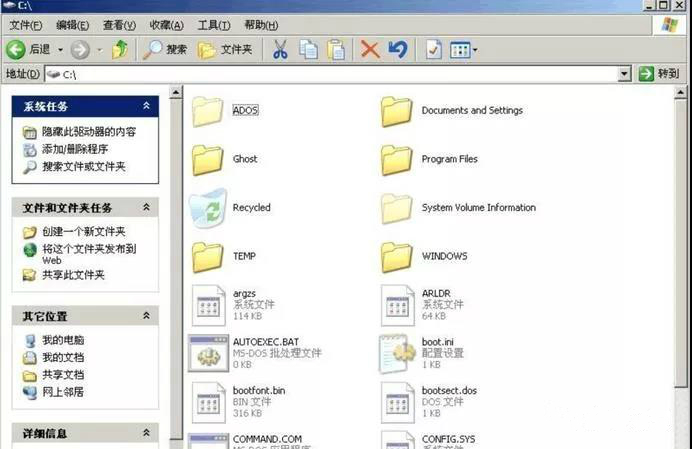Toggle the Folders (文件夹) pane button
Image resolution: width=692 pixels, height=449 pixels.
225,49
